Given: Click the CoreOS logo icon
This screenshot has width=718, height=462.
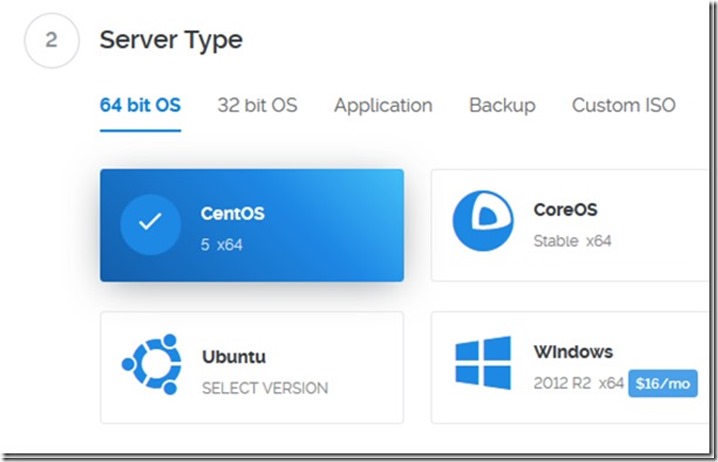Looking at the screenshot, I should click(482, 222).
